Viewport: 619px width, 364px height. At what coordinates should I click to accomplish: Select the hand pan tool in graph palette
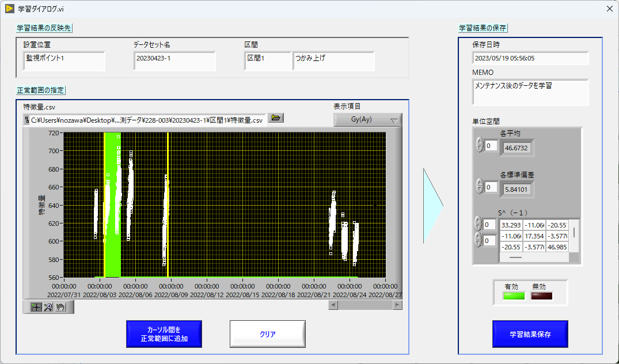[x=60, y=308]
